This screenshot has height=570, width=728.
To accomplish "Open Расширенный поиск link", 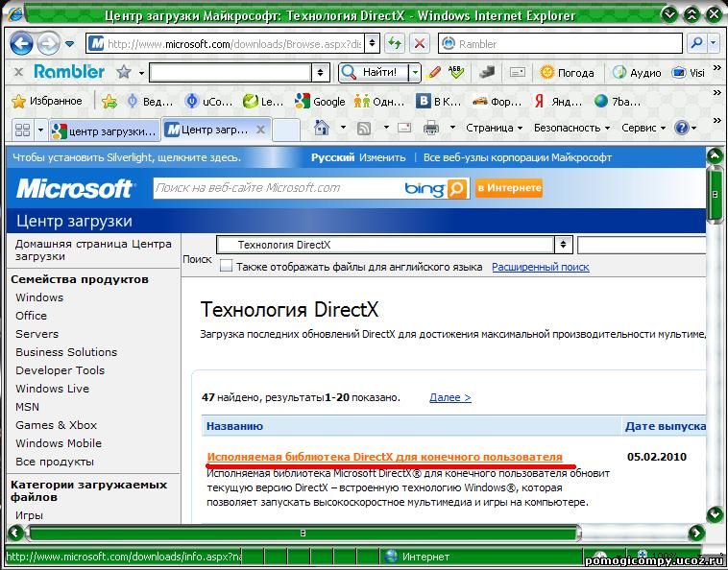I will [x=541, y=267].
